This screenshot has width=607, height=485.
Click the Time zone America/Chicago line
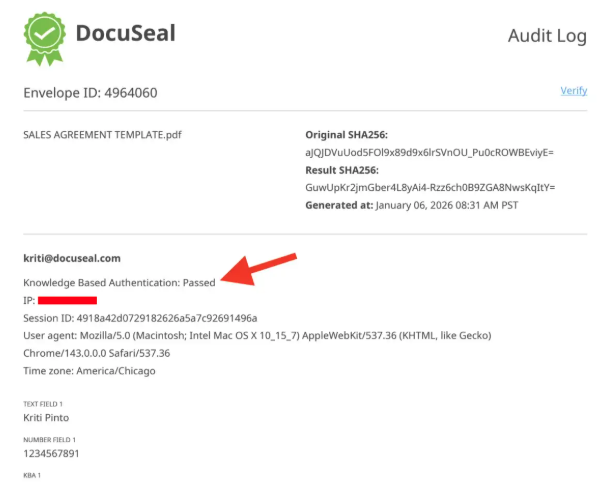tap(89, 371)
